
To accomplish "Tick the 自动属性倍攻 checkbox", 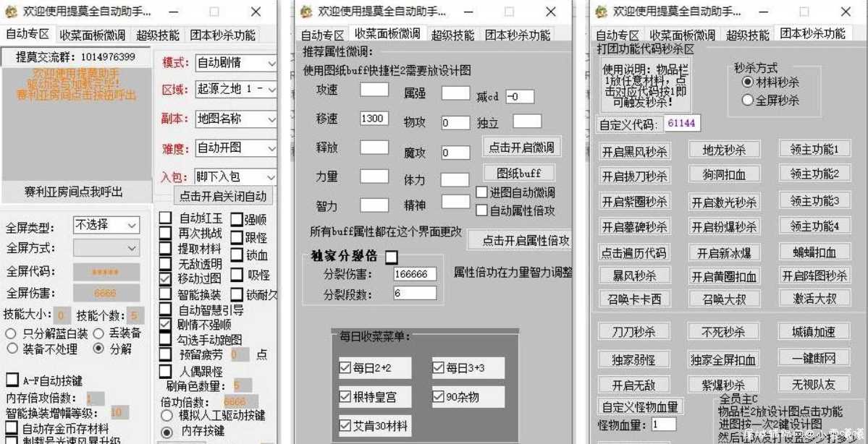I will (481, 210).
